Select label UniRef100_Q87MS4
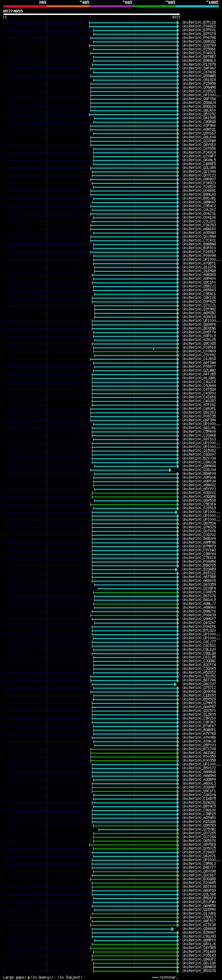This screenshot has height=980, width=222. point(199,524)
